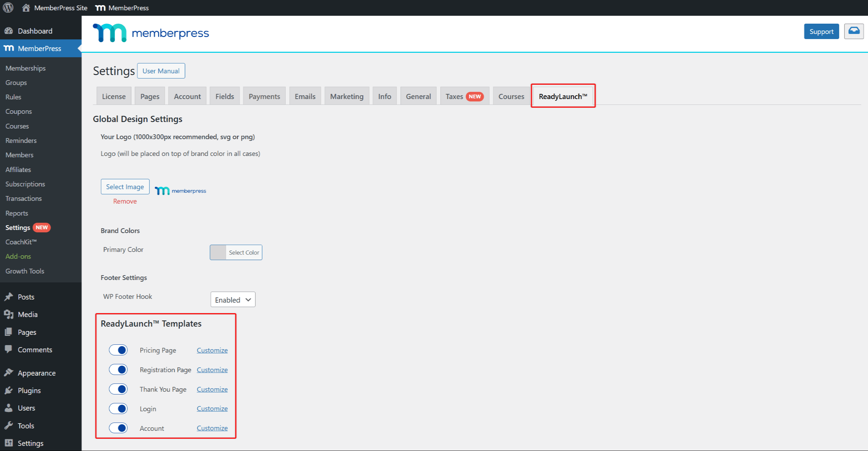Click the Users person icon
The image size is (868, 451).
[x=9, y=408]
